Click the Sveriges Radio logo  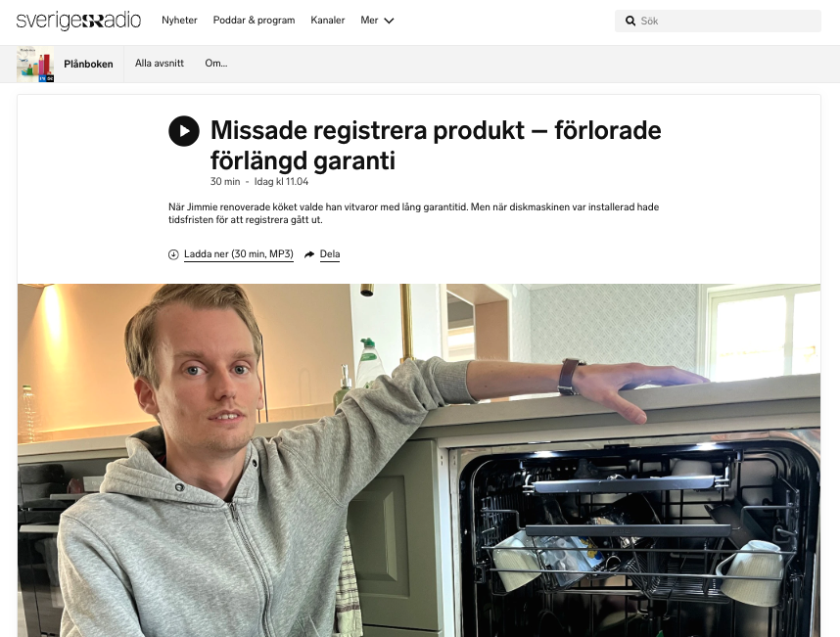[78, 21]
